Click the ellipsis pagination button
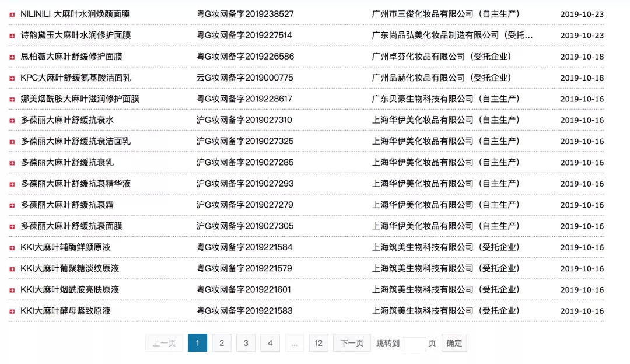 tap(295, 343)
